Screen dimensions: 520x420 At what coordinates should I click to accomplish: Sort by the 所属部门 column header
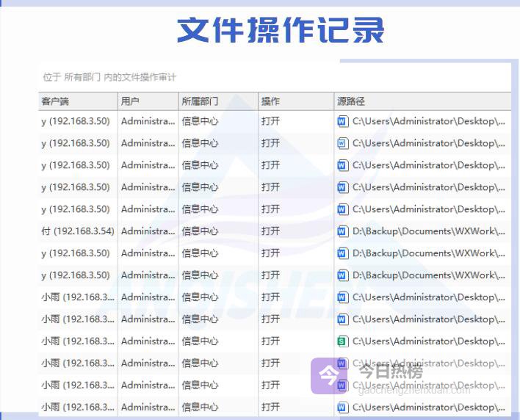pyautogui.click(x=200, y=101)
